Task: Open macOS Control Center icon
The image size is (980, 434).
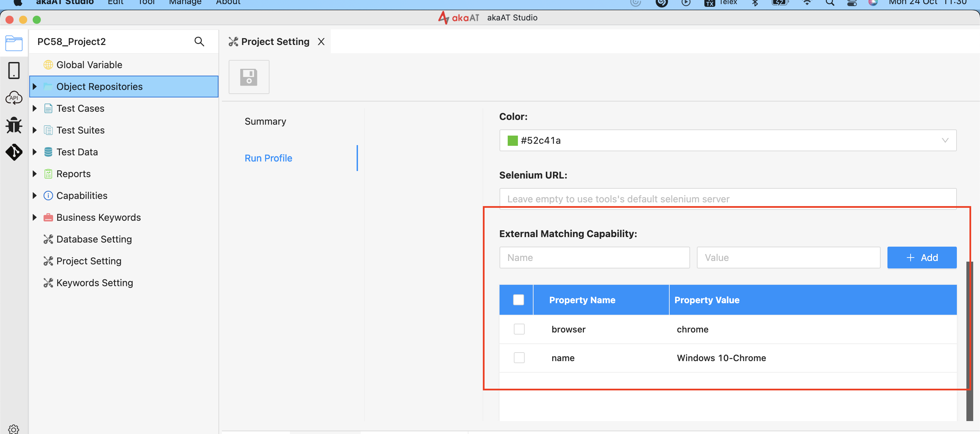Action: [852, 3]
